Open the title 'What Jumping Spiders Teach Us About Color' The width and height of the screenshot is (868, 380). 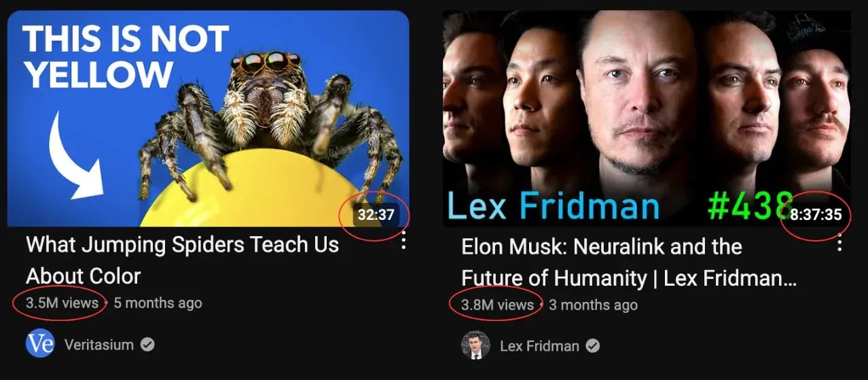(x=182, y=261)
